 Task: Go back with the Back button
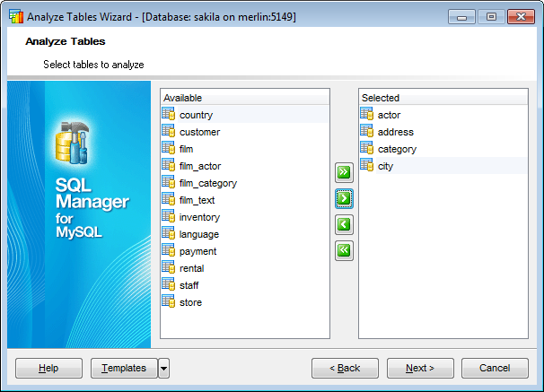(x=345, y=368)
